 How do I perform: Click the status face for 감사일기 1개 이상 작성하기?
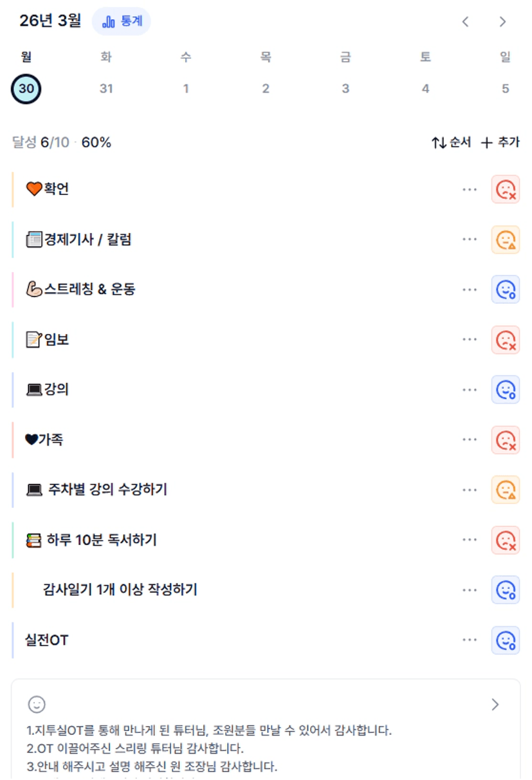[506, 590]
